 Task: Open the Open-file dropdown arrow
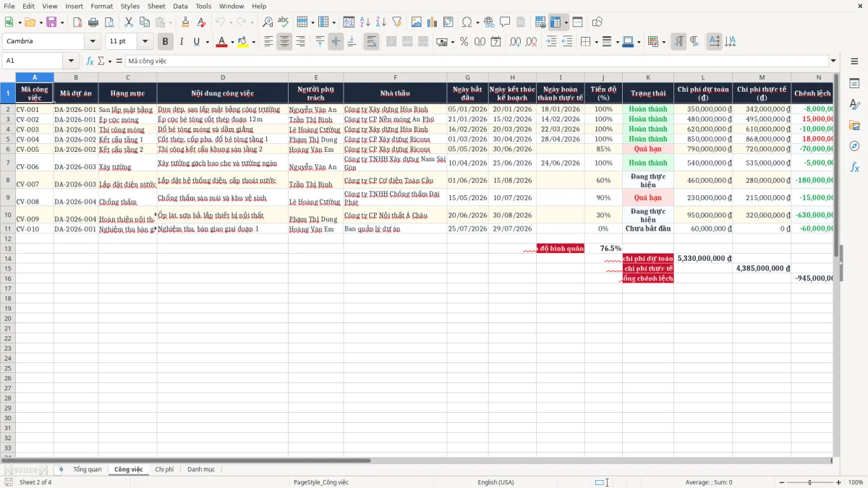(40, 22)
